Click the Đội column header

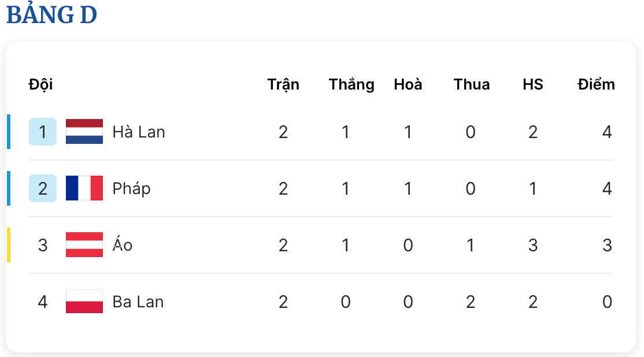coord(40,84)
